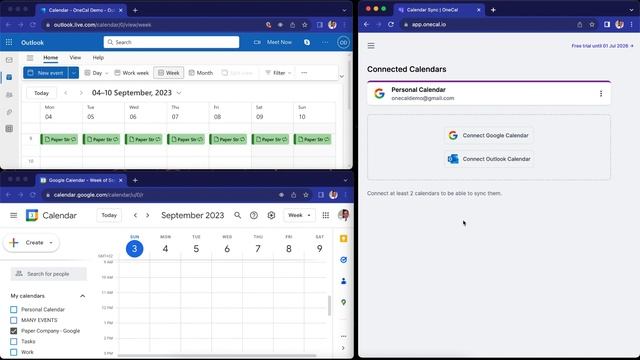
Task: Open the Week view dropdown in Google Calendar
Action: [299, 215]
